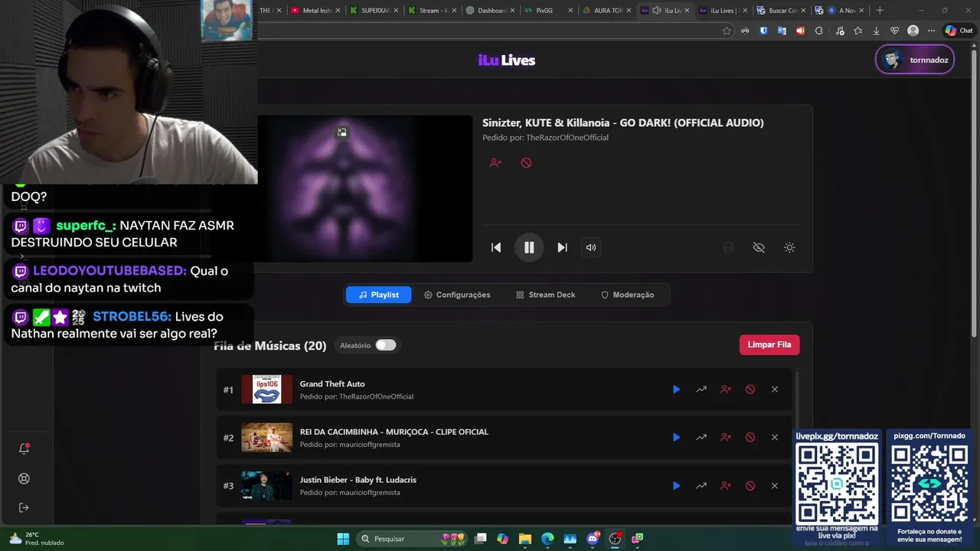Click the Limpar Fila button

769,344
